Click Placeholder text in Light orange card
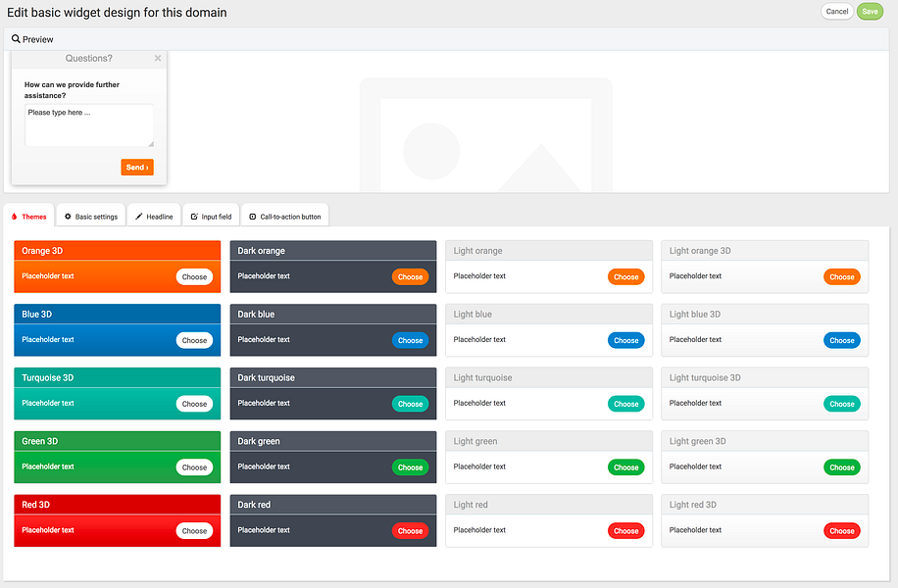The width and height of the screenshot is (898, 588). click(x=479, y=276)
